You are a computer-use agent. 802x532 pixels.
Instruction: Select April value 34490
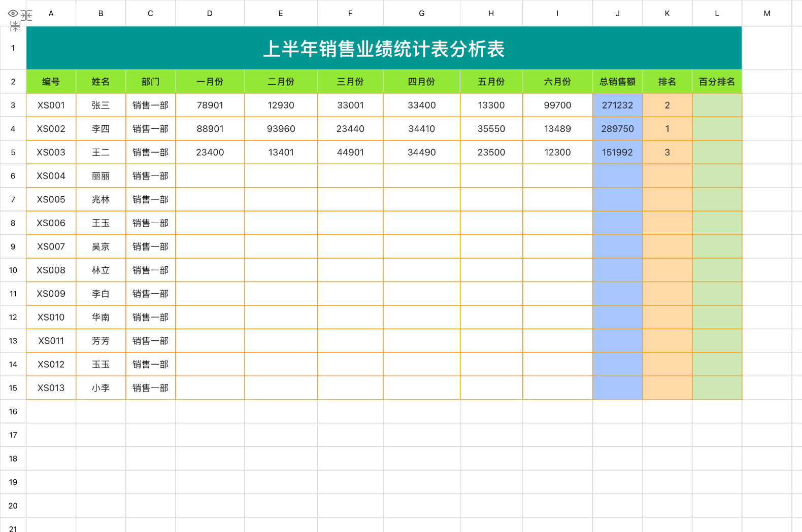click(x=421, y=152)
